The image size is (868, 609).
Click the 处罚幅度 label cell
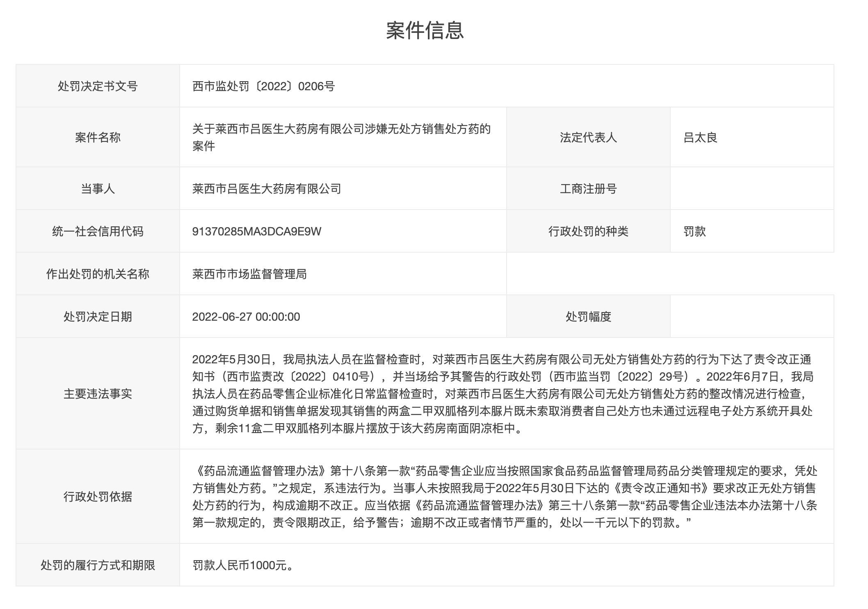pos(589,316)
